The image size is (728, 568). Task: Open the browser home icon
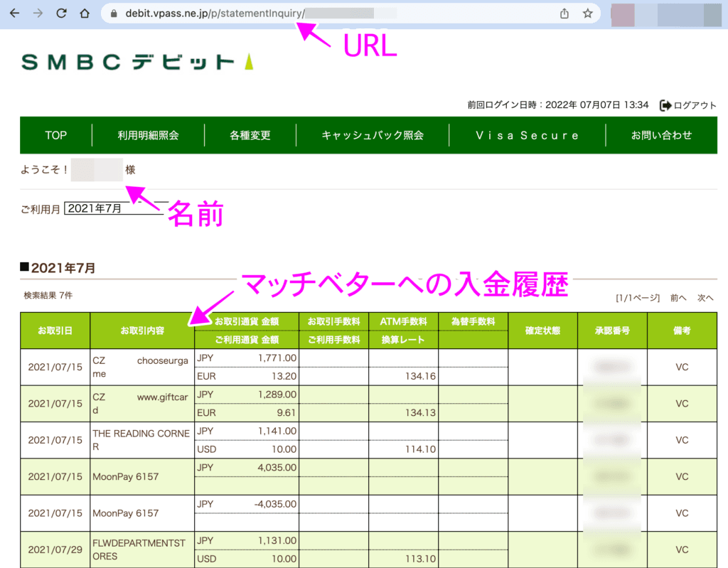coord(85,14)
